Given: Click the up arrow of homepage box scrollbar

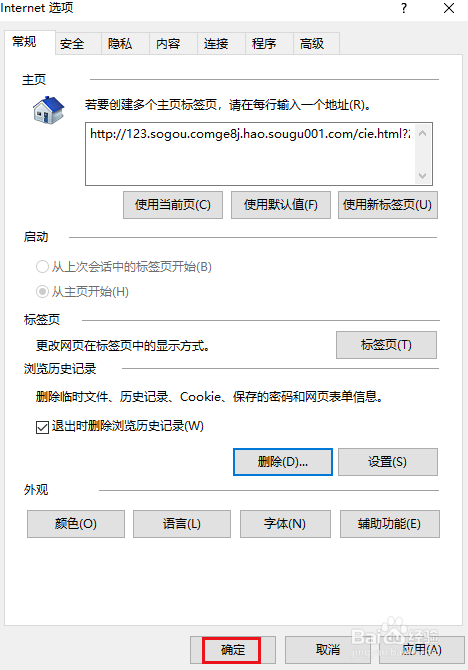Looking at the screenshot, I should 422,133.
